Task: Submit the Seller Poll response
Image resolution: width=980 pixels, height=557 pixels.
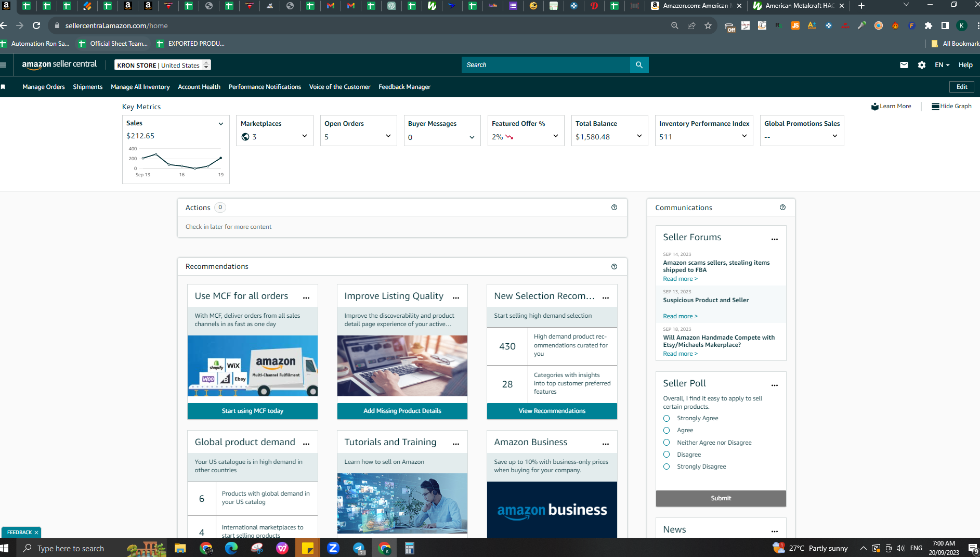Action: (721, 498)
